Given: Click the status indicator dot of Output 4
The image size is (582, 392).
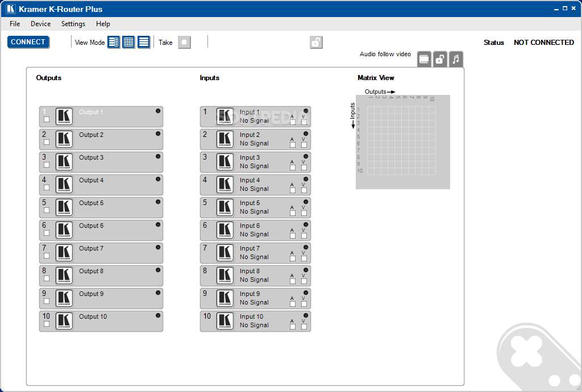Looking at the screenshot, I should click(158, 179).
